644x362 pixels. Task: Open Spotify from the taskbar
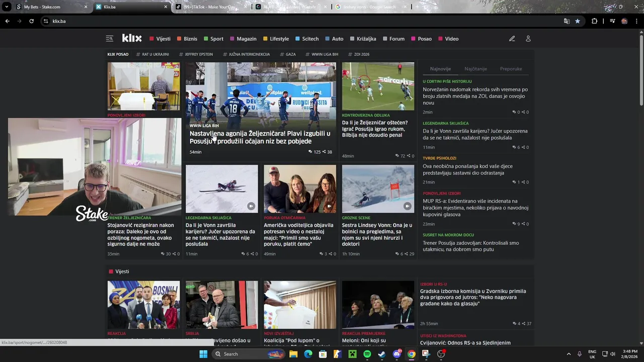click(367, 354)
